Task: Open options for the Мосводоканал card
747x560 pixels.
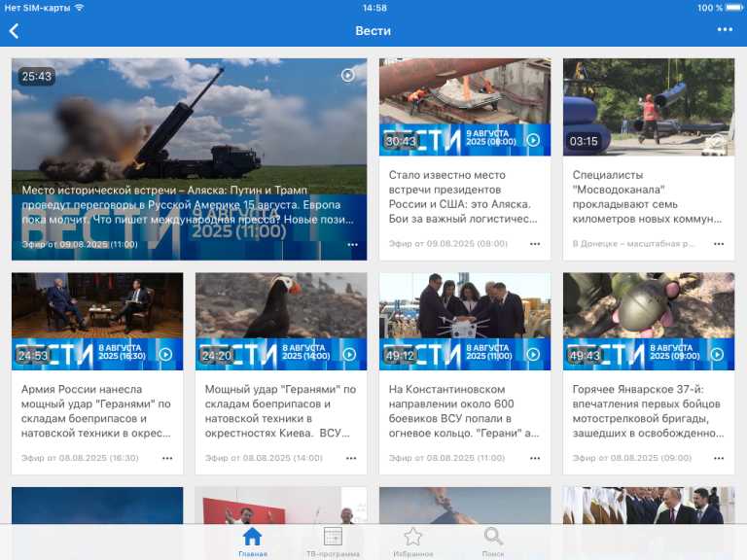Action: [719, 244]
